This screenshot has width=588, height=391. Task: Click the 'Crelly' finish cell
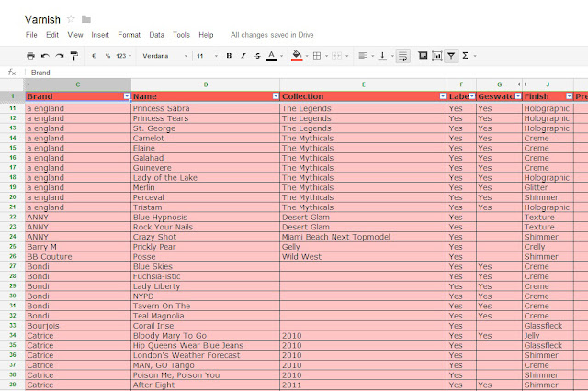click(x=548, y=247)
